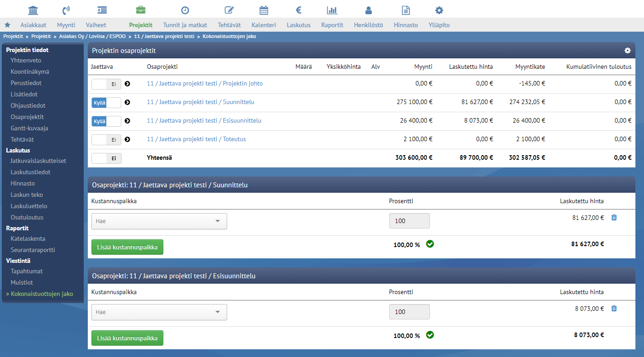
Task: Open Muistiot under Viestintä
Action: 22,282
